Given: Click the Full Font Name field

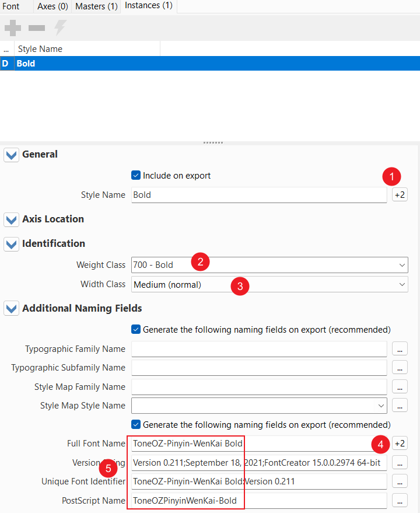Looking at the screenshot, I should (259, 444).
